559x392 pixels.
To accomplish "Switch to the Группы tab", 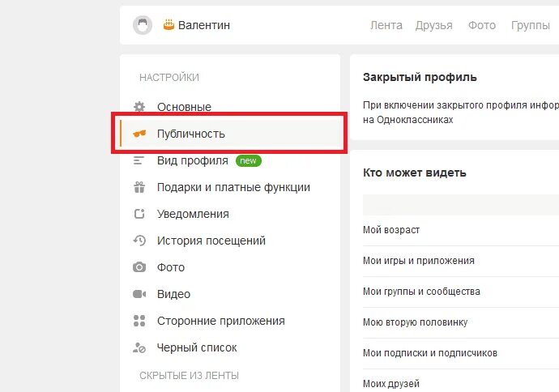I will [531, 25].
